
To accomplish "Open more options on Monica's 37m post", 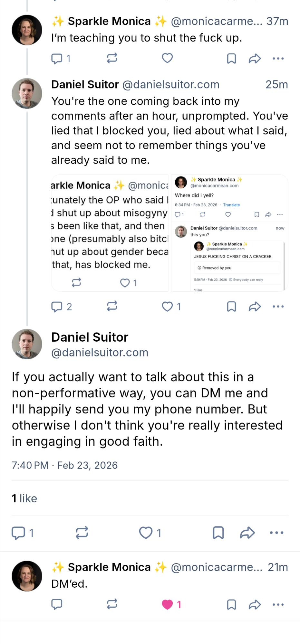I will click(x=278, y=59).
